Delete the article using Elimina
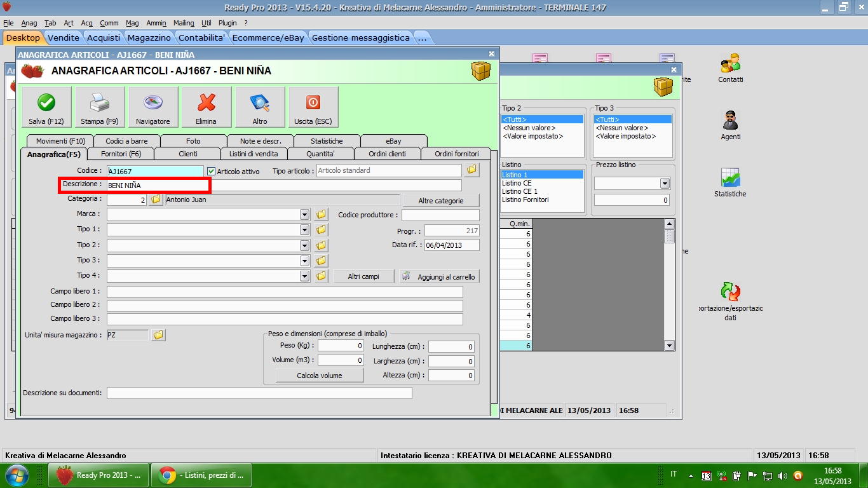Image resolution: width=868 pixels, height=488 pixels. click(x=206, y=107)
